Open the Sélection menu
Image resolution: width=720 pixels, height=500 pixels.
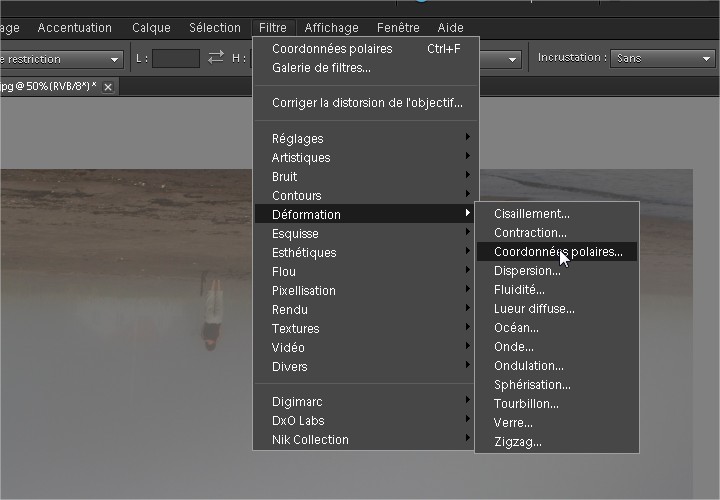pos(215,28)
